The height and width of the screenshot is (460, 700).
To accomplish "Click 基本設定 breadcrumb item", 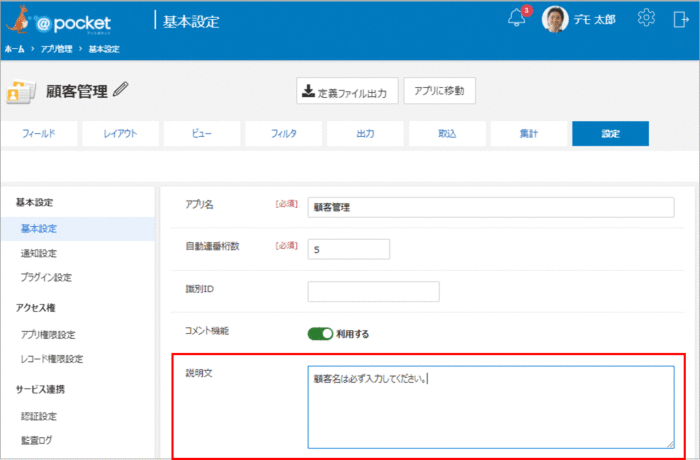I will 104,49.
